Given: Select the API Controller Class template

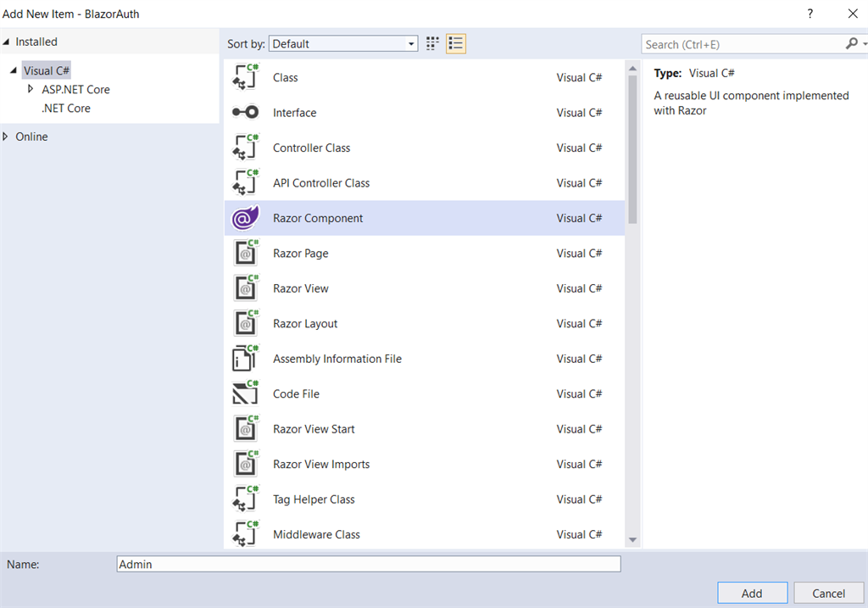Looking at the screenshot, I should 245,182.
